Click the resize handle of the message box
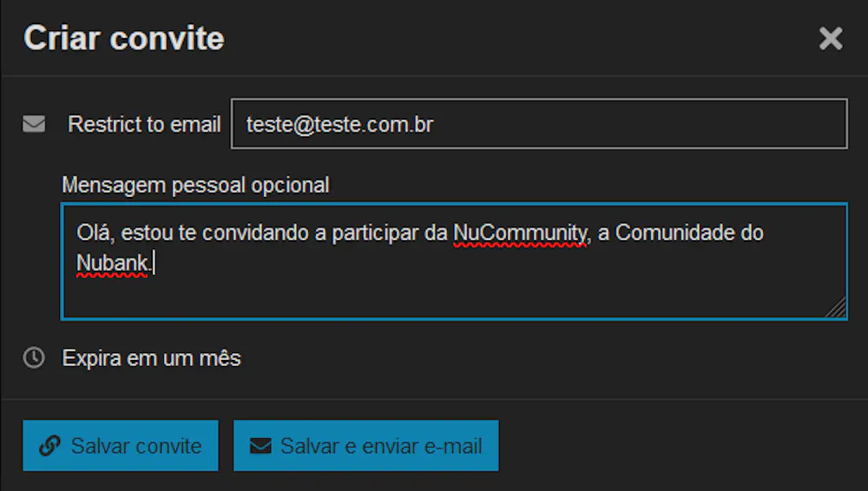This screenshot has width=868, height=491. tap(838, 310)
